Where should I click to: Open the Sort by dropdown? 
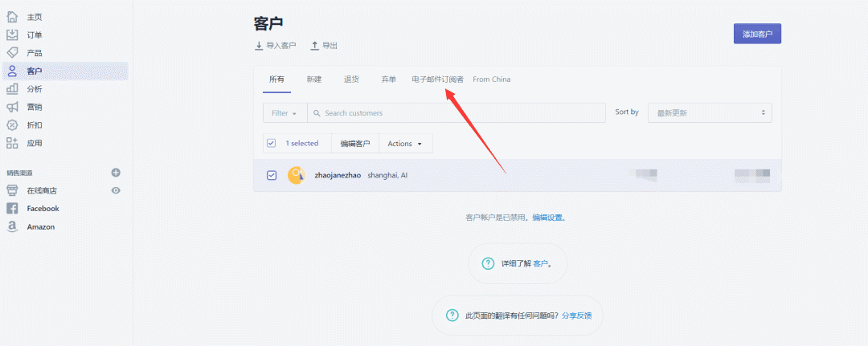(x=710, y=113)
